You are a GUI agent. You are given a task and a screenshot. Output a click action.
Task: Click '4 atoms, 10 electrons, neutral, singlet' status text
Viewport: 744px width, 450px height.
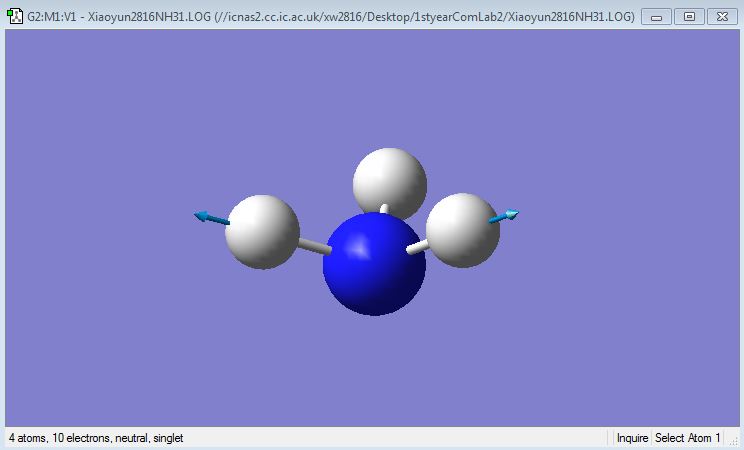(96, 438)
